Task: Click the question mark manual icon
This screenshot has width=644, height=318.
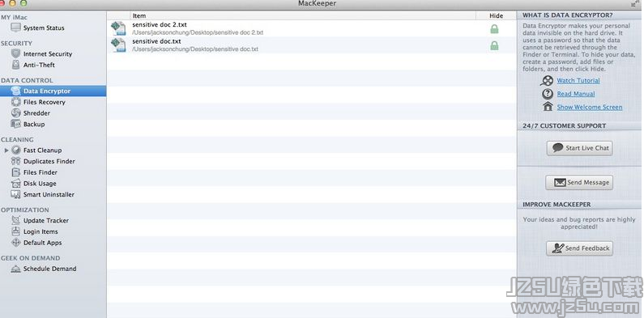Action: (548, 94)
